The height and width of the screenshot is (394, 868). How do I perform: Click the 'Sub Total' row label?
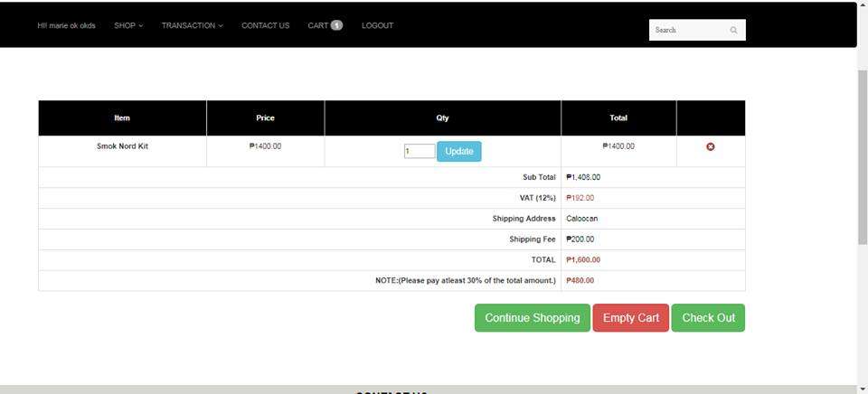(x=539, y=177)
